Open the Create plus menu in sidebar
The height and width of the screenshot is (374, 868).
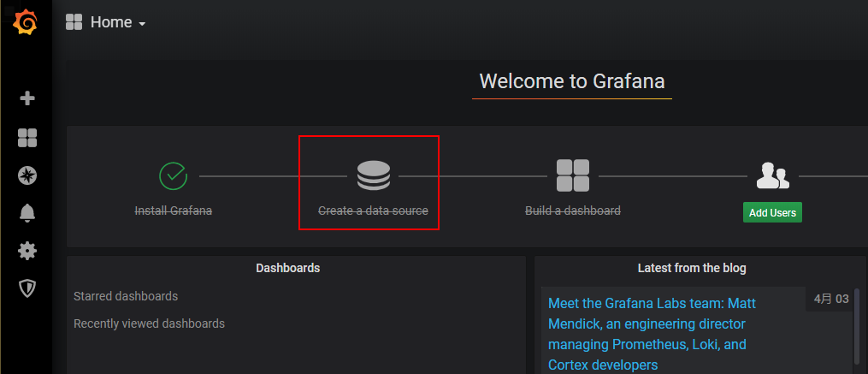(27, 98)
